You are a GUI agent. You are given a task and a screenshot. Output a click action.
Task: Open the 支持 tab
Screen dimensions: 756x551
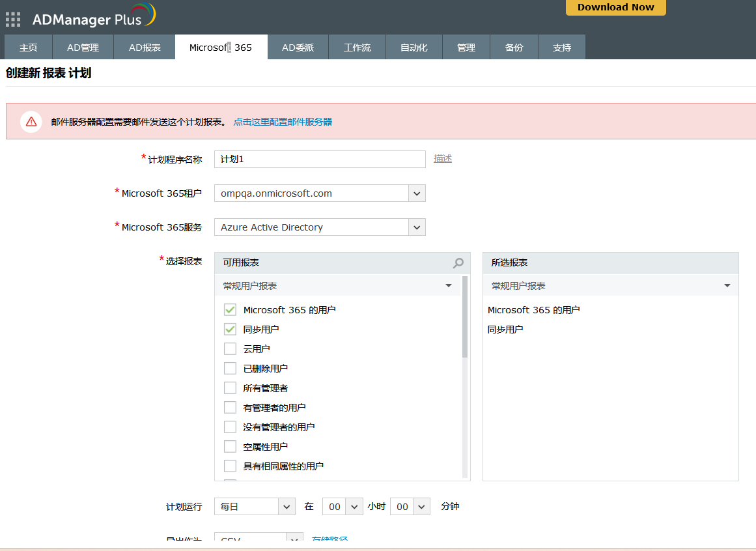tap(562, 48)
